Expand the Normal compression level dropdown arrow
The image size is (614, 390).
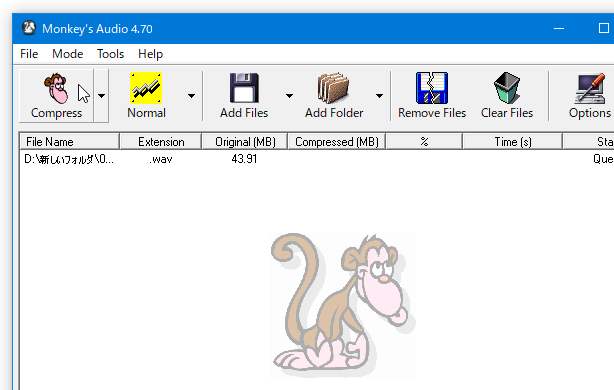[x=191, y=96]
